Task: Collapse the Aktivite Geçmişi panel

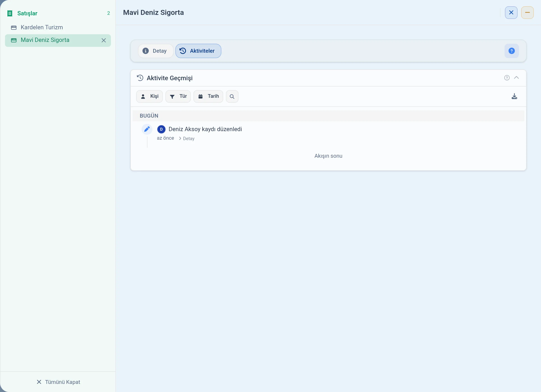Action: pyautogui.click(x=516, y=78)
